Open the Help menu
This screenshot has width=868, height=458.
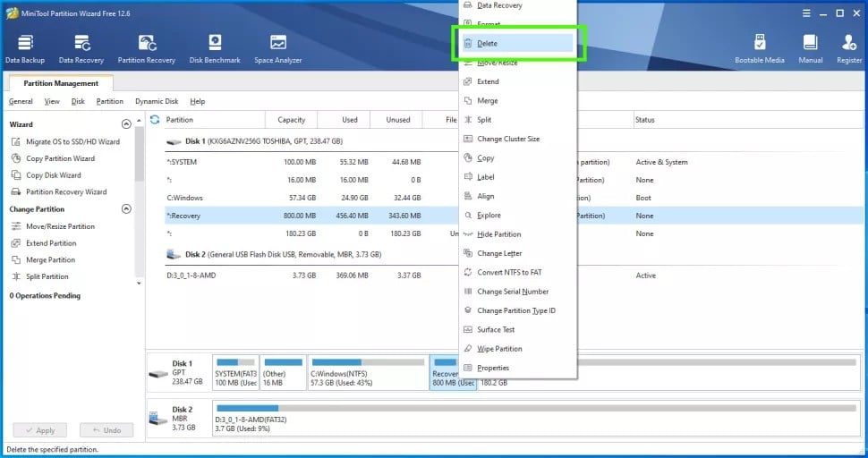198,101
